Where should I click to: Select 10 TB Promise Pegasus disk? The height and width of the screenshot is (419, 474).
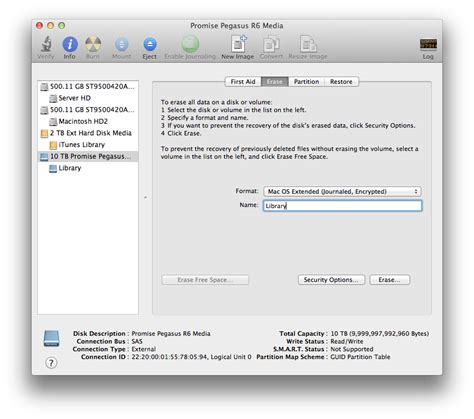pyautogui.click(x=88, y=157)
